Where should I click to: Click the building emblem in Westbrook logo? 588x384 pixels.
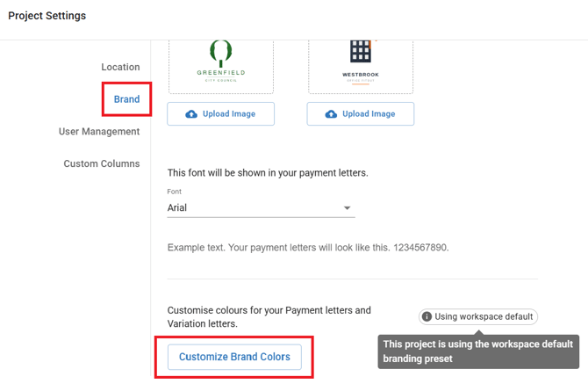pos(361,51)
